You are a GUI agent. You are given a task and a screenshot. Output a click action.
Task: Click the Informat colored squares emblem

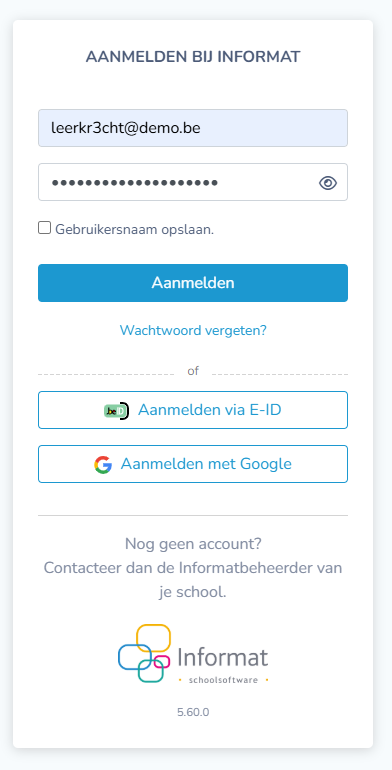coord(144,653)
